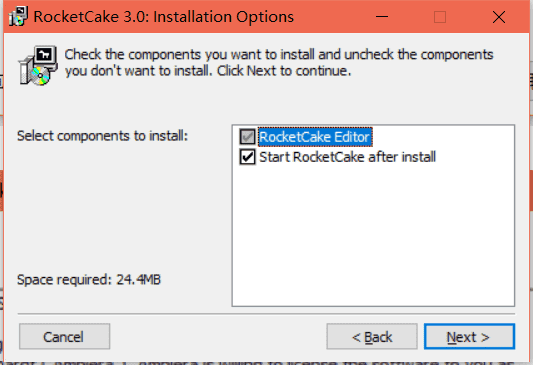Click the empty area of the components list
The width and height of the screenshot is (533, 365).
coord(373,236)
